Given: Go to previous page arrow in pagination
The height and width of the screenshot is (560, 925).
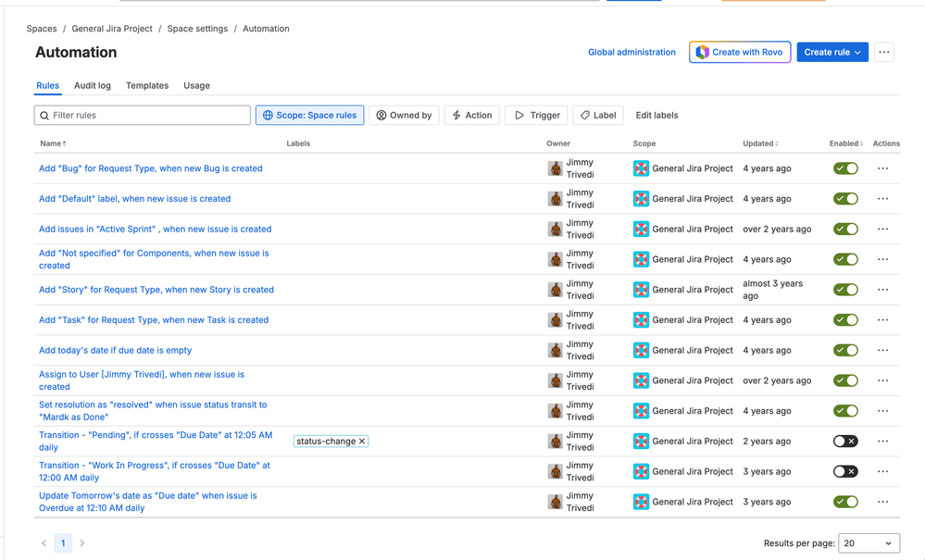Looking at the screenshot, I should tap(44, 543).
